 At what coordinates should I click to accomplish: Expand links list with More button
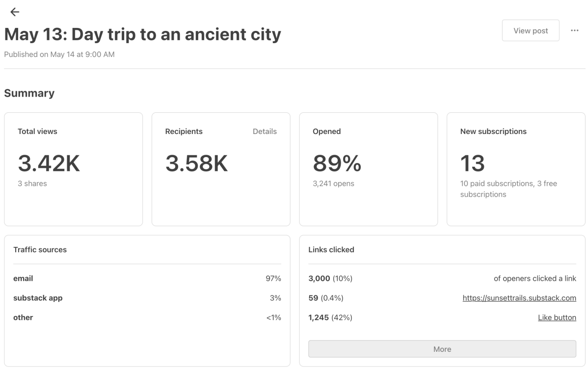(442, 349)
